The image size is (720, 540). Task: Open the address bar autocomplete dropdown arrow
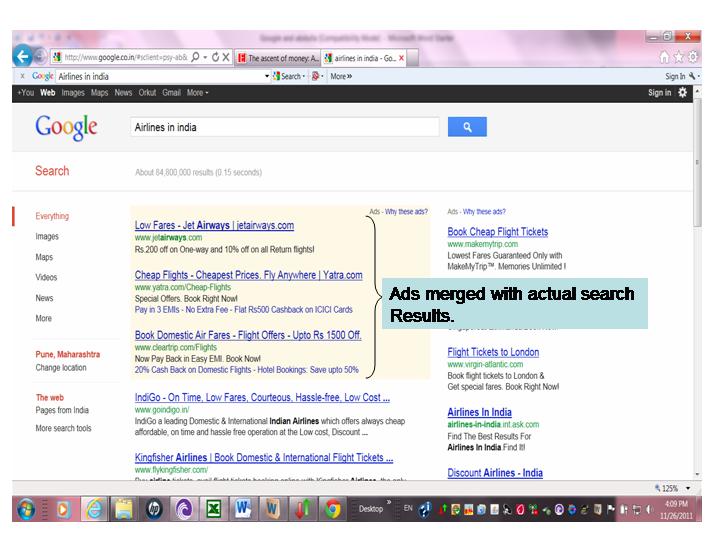pyautogui.click(x=205, y=57)
